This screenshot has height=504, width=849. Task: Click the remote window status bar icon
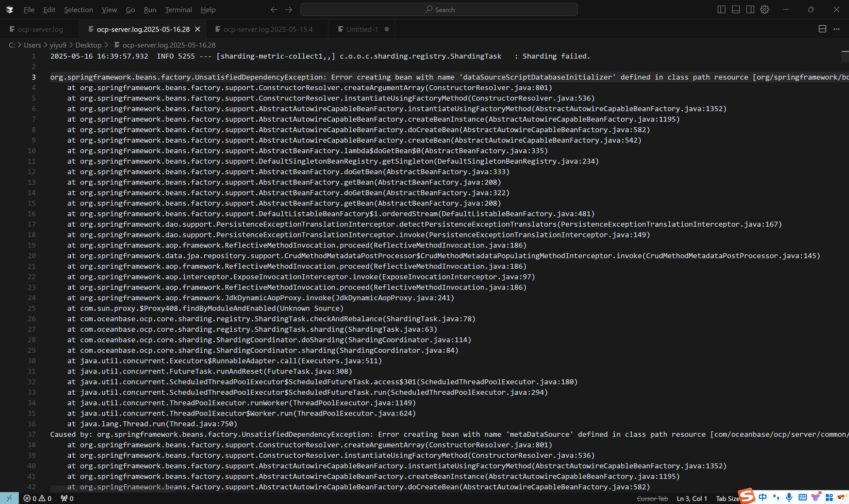pos(9,498)
